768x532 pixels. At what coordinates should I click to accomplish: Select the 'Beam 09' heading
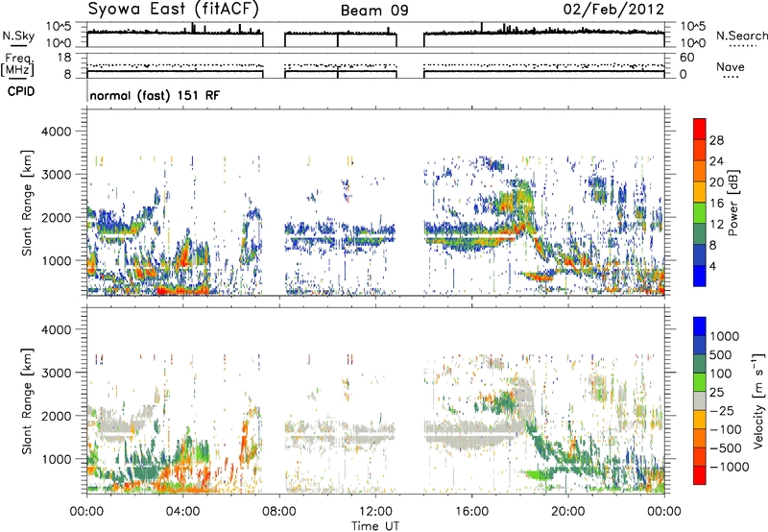click(x=374, y=11)
